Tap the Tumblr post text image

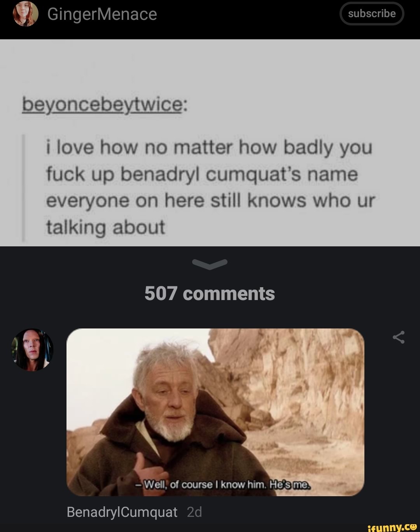210,143
